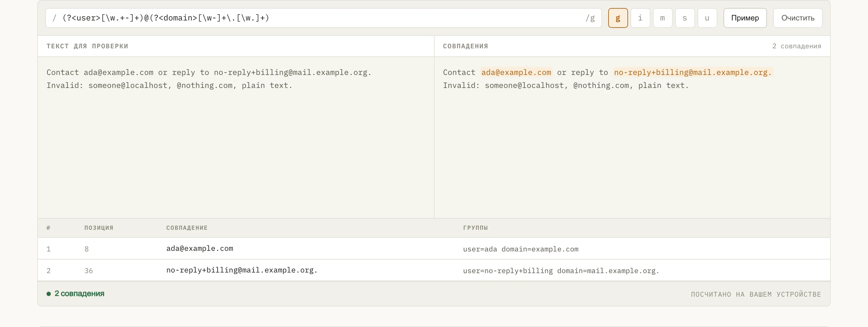The width and height of the screenshot is (868, 327).
Task: Select table cell no-reply+billing@mail.example.org.
Action: (x=241, y=270)
